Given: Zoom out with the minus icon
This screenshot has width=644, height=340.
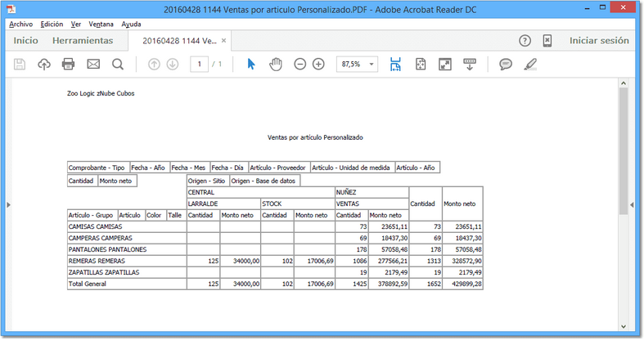Looking at the screenshot, I should (299, 65).
